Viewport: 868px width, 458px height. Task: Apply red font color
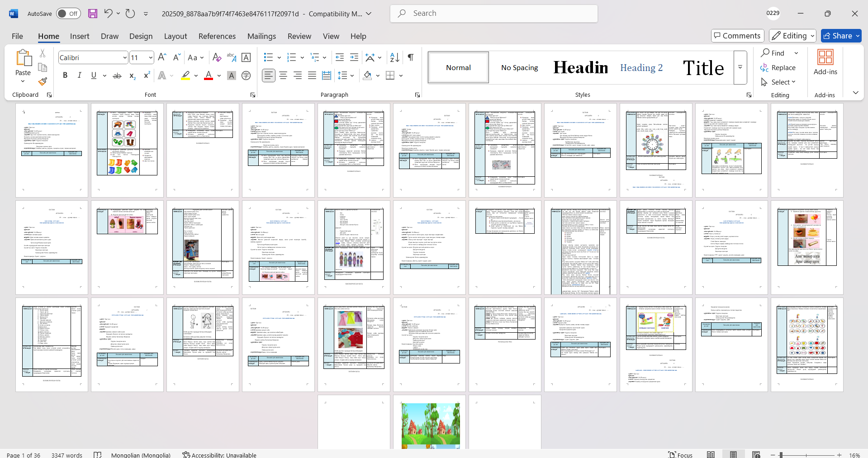click(209, 76)
